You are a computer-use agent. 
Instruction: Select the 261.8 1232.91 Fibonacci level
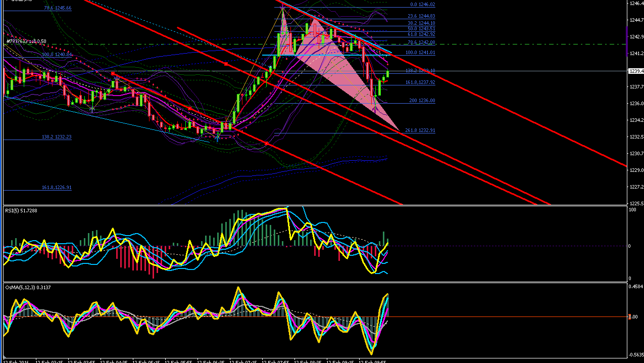coord(420,130)
